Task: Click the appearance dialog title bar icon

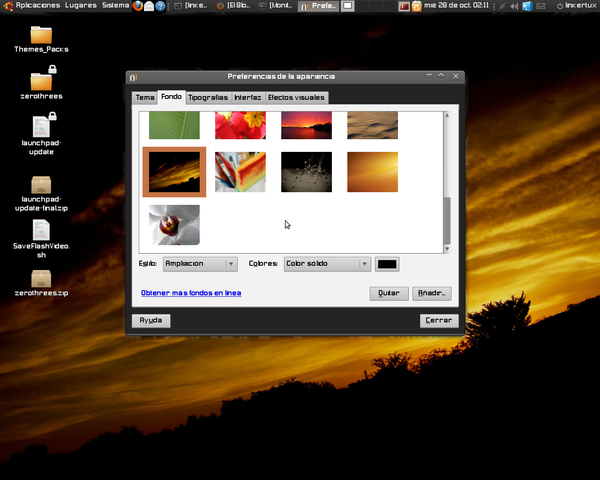Action: 133,77
